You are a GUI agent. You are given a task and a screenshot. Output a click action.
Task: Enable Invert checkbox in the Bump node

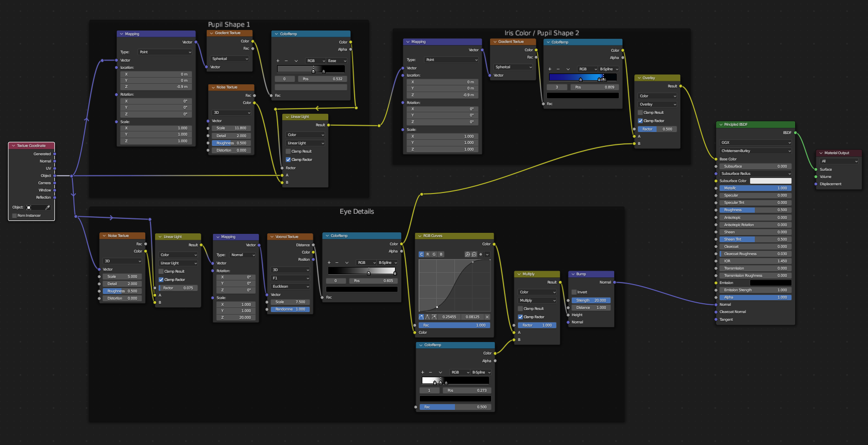574,292
